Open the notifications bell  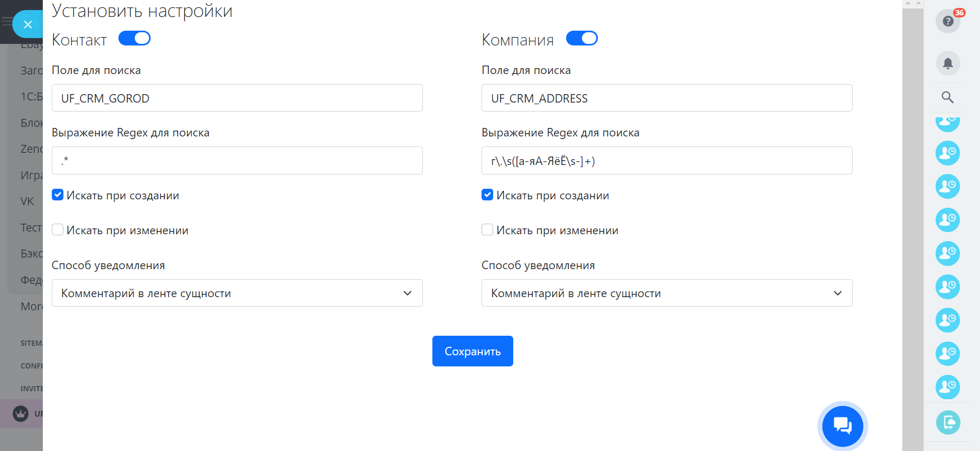[x=948, y=63]
